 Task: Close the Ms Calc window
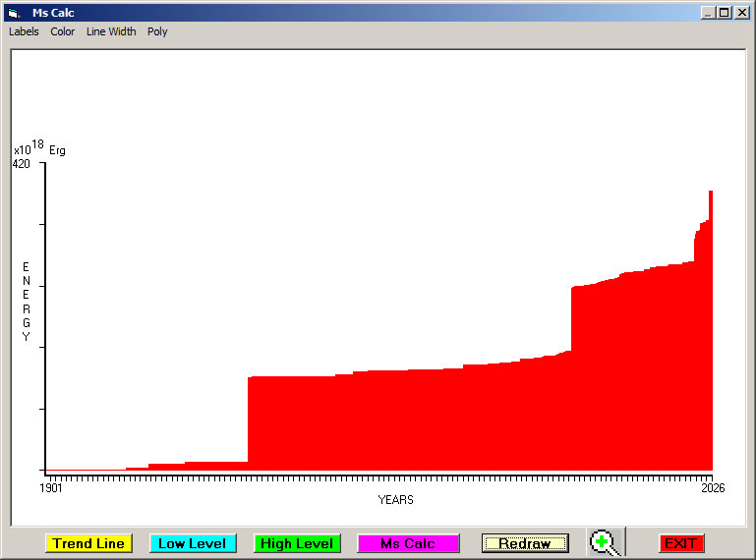coord(742,13)
